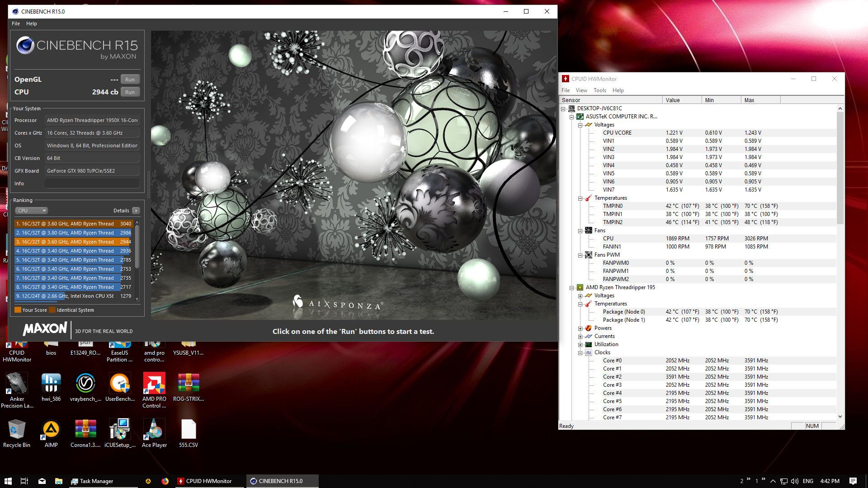
Task: Open the Windows Start menu
Action: [x=8, y=481]
